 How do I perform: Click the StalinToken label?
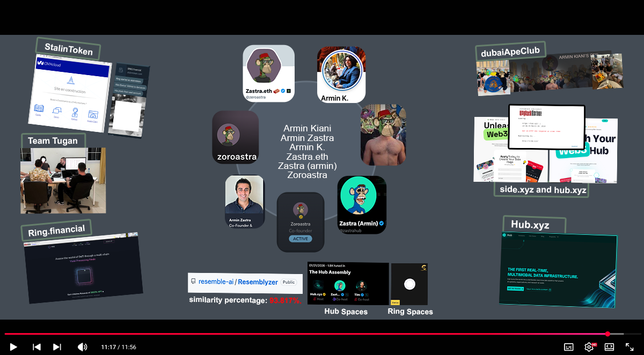[68, 49]
